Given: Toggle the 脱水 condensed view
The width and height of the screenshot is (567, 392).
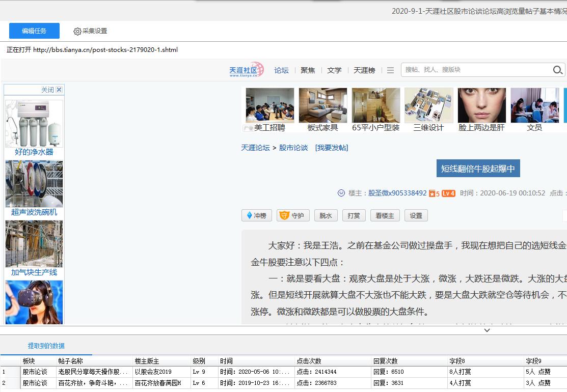Looking at the screenshot, I should (x=326, y=215).
